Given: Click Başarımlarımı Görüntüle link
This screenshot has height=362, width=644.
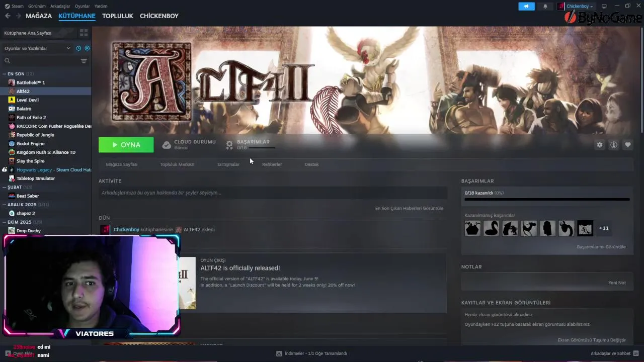Looking at the screenshot, I should [601, 247].
